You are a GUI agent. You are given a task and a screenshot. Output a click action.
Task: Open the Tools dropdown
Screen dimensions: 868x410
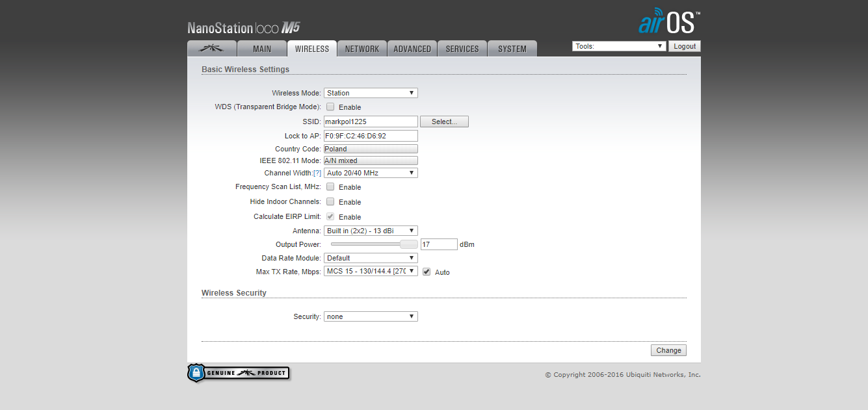pos(619,46)
